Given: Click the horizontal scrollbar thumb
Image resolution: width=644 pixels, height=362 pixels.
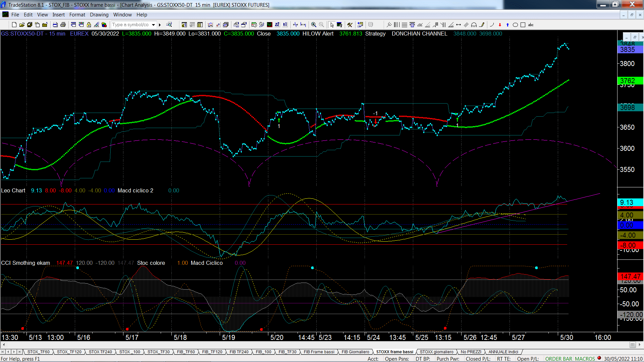Looking at the screenshot, I should point(633,345).
